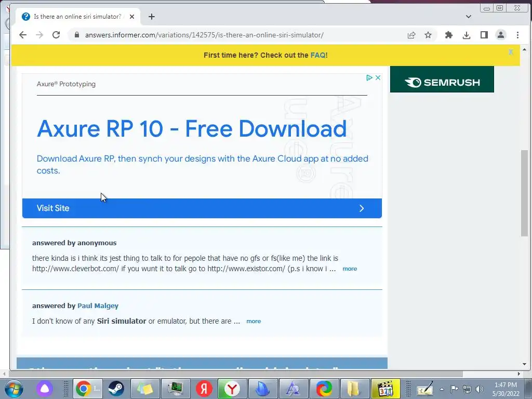Image resolution: width=532 pixels, height=399 pixels.
Task: Open 'Axure RP 10 - Free Download' headline
Action: 192,129
